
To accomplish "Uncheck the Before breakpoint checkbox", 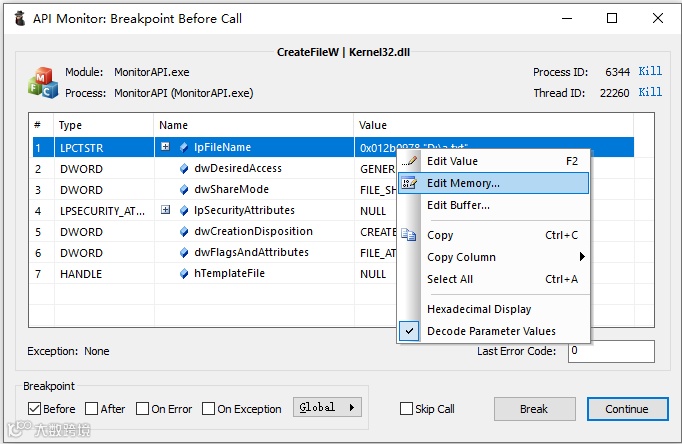I will point(35,408).
